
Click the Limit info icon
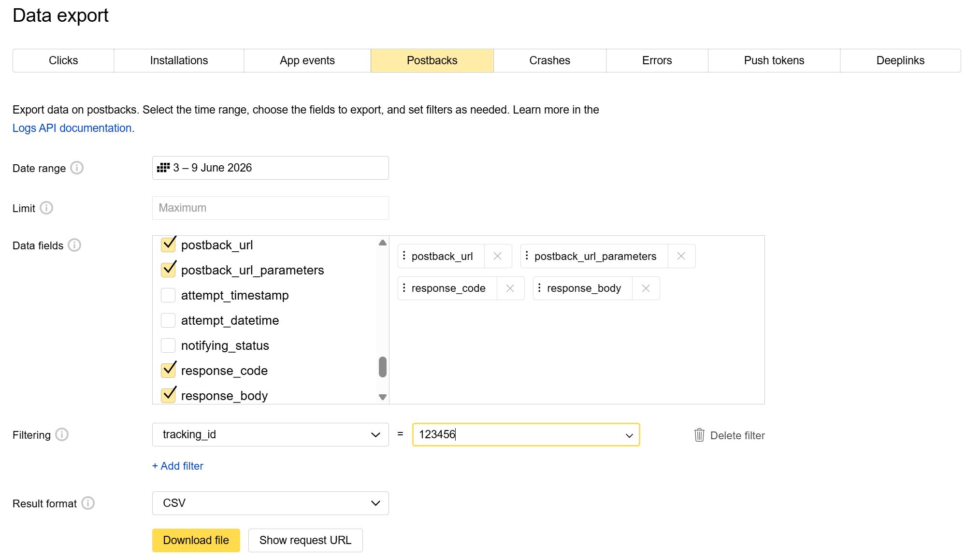tap(46, 208)
